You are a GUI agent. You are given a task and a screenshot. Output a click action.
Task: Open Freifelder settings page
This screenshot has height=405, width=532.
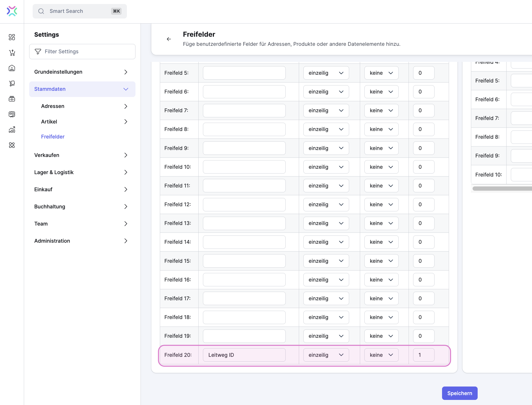tap(53, 137)
